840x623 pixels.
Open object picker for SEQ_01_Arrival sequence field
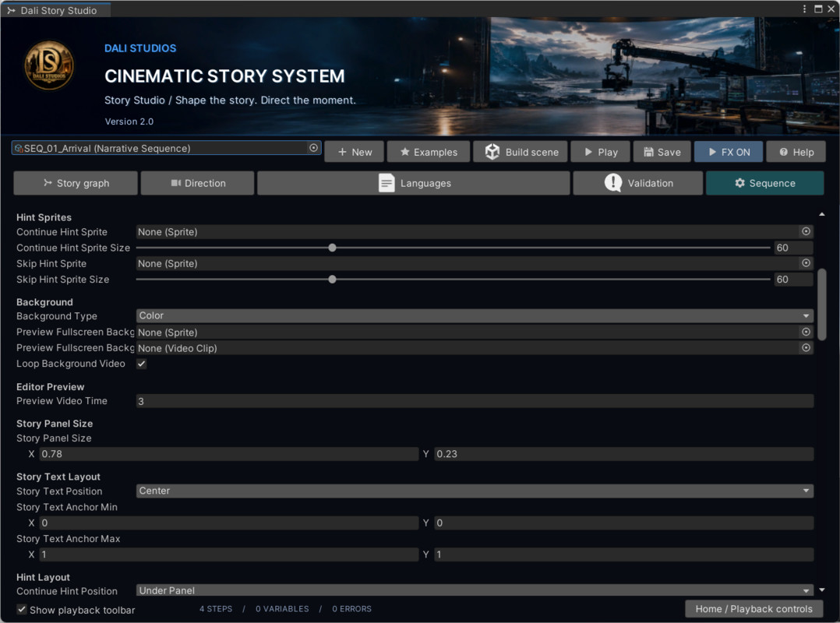click(x=313, y=148)
